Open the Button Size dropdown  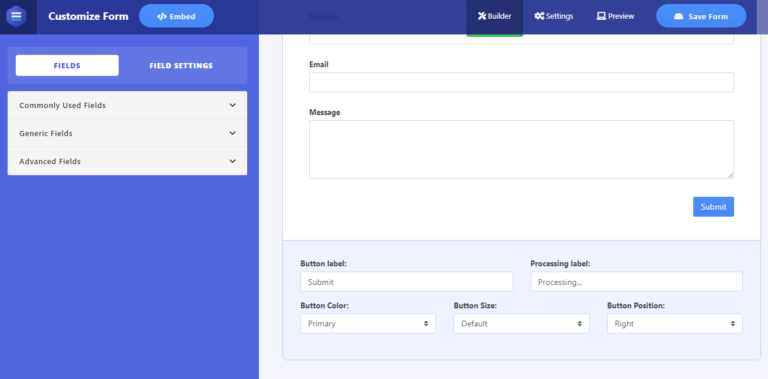[x=522, y=324]
